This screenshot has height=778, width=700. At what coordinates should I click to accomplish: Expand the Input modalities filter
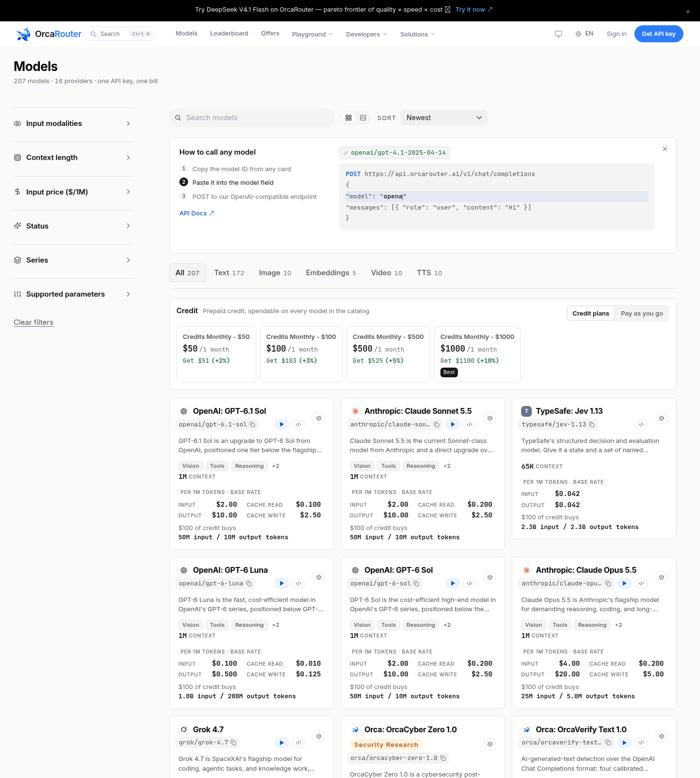[x=73, y=124]
